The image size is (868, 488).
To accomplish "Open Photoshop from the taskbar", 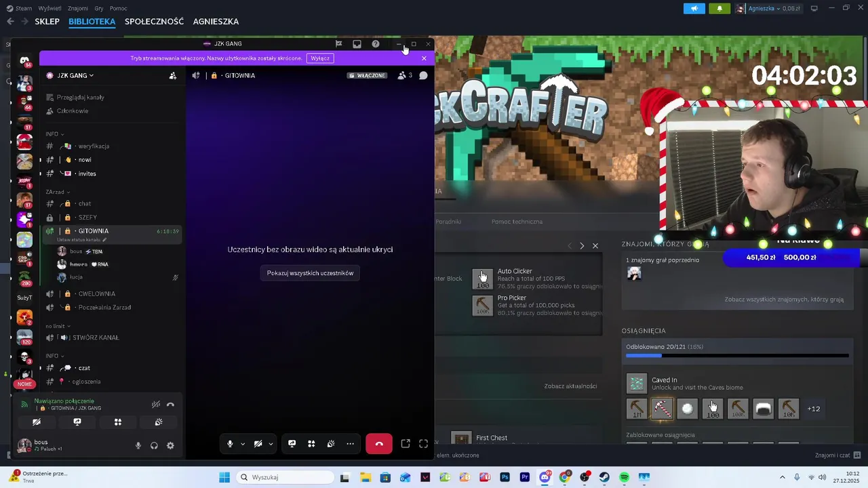I will 505,477.
